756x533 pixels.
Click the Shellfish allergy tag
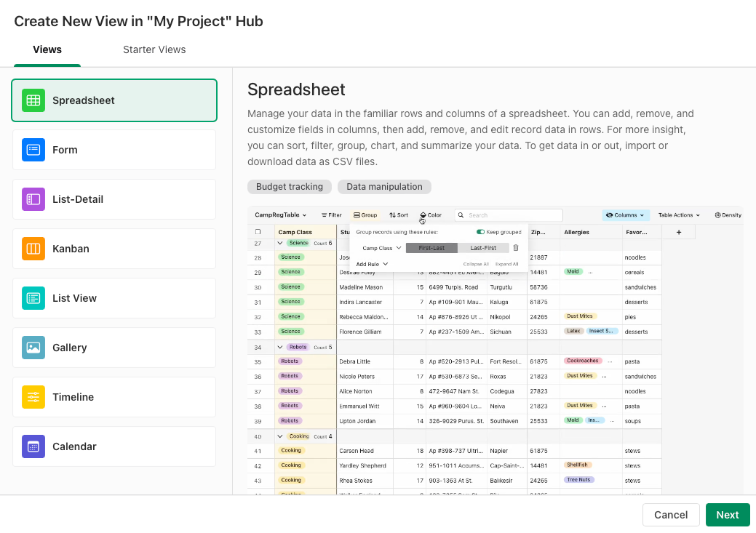[x=577, y=465]
